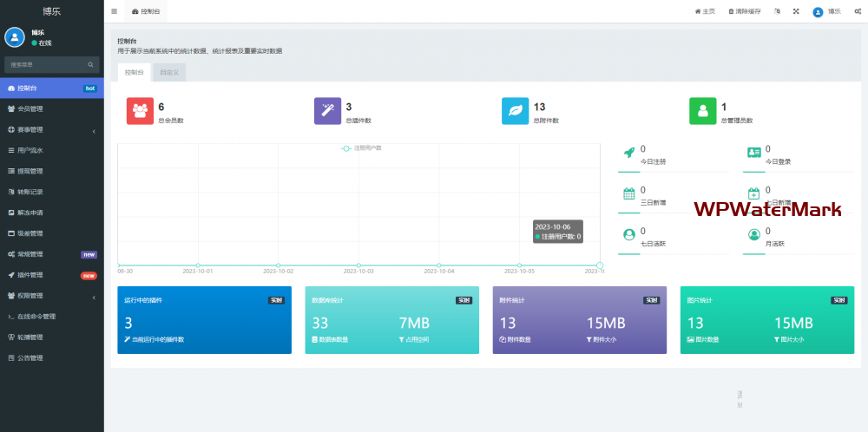Open 会员管理 in the sidebar menu
The height and width of the screenshot is (432, 868).
[x=30, y=109]
